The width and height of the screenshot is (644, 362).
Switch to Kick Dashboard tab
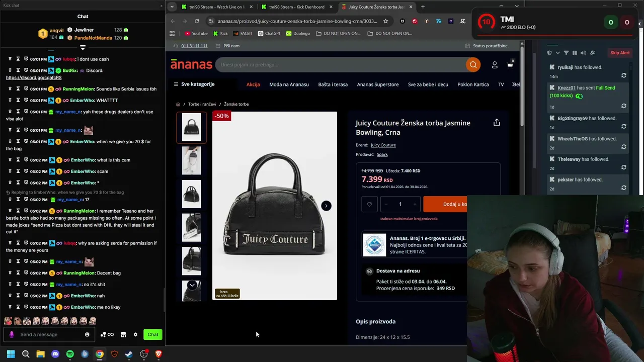click(297, 7)
